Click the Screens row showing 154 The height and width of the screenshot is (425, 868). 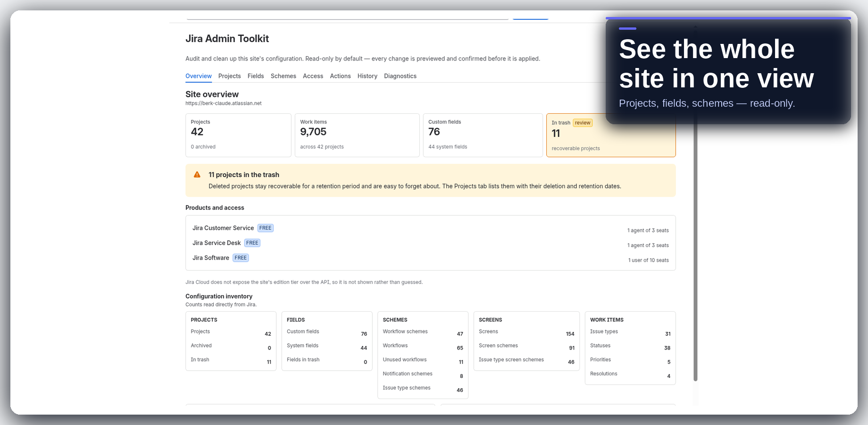pyautogui.click(x=526, y=332)
